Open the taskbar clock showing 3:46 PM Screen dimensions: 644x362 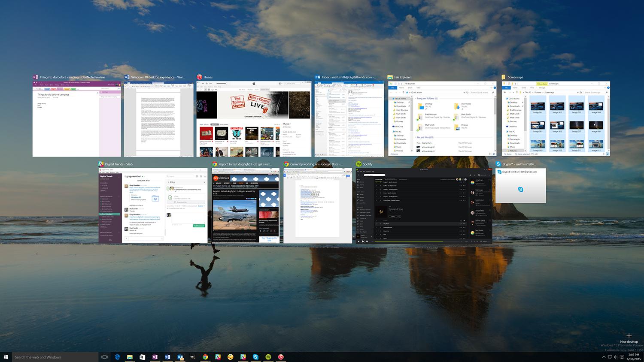(634, 357)
